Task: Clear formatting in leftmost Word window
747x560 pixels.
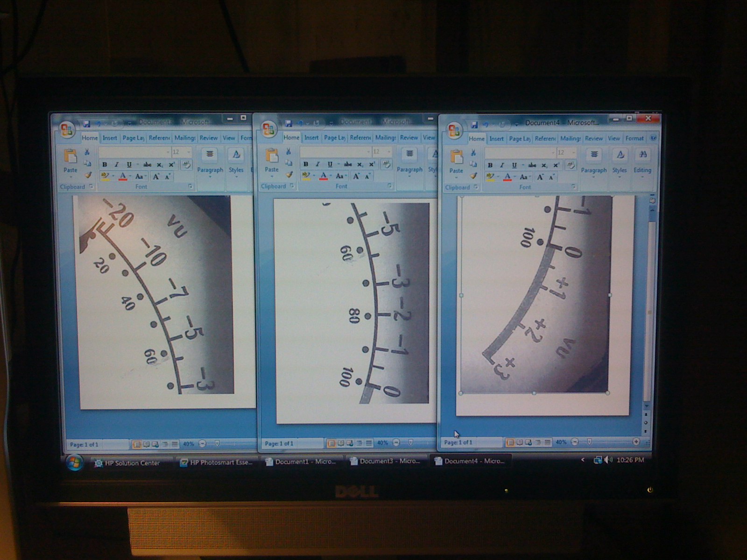Action: [186, 164]
